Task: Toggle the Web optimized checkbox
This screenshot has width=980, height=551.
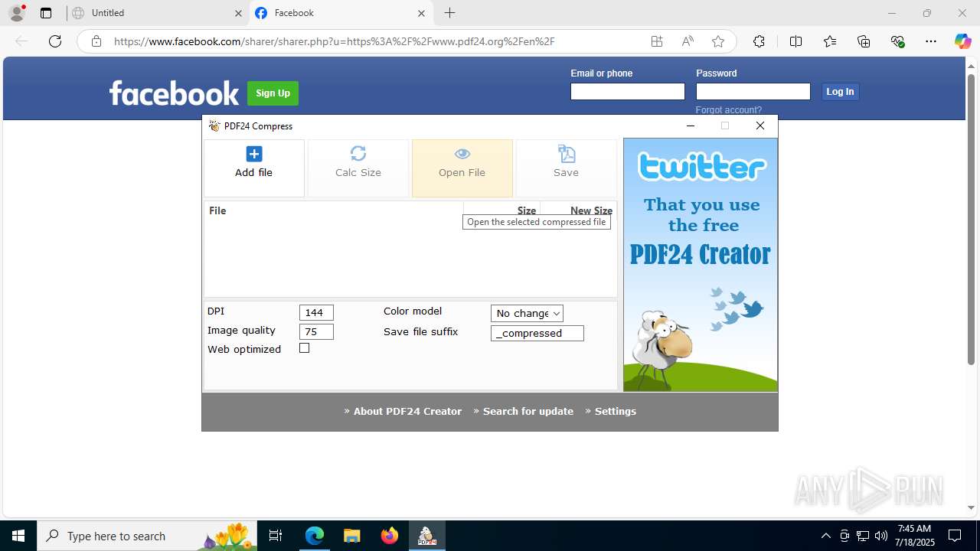Action: point(304,348)
